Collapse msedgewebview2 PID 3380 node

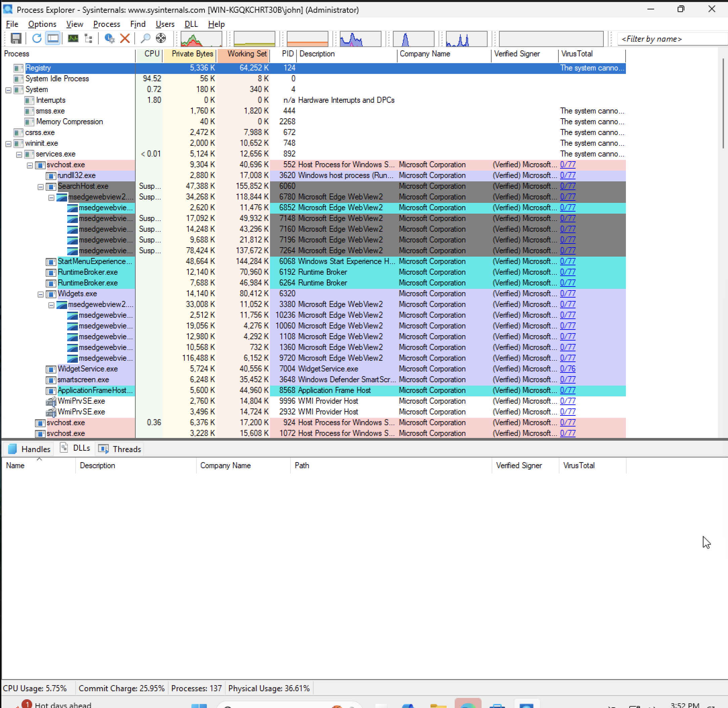click(x=51, y=305)
